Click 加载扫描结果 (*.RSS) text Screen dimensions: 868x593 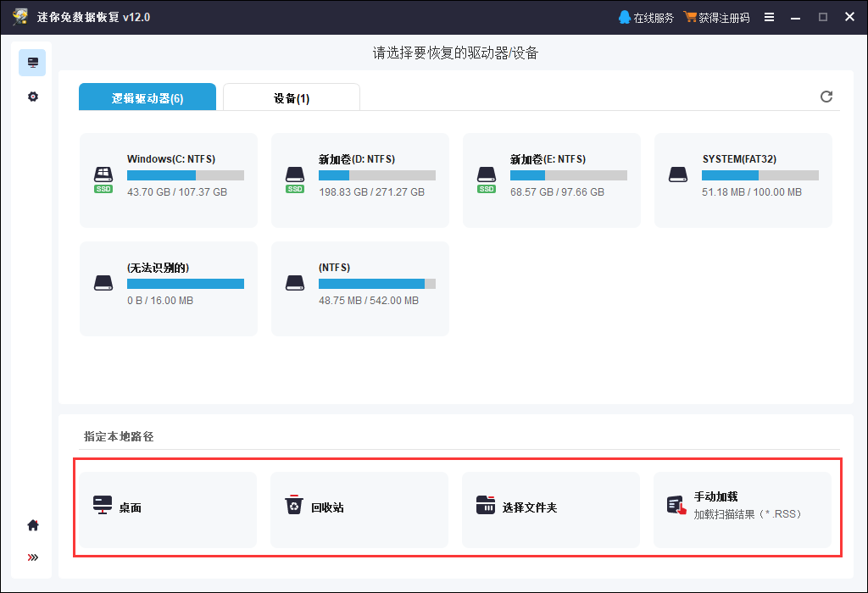click(748, 514)
